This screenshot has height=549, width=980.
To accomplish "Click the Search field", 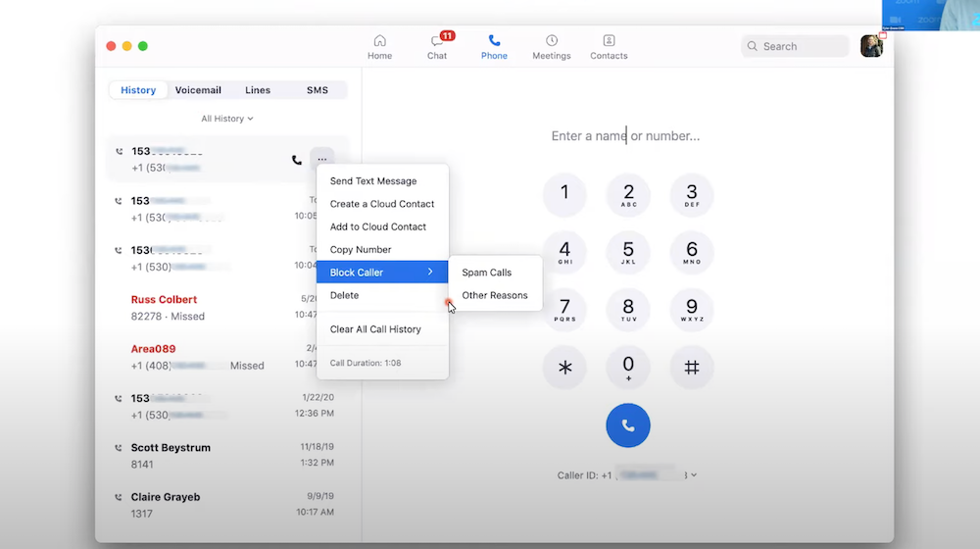I will point(795,46).
